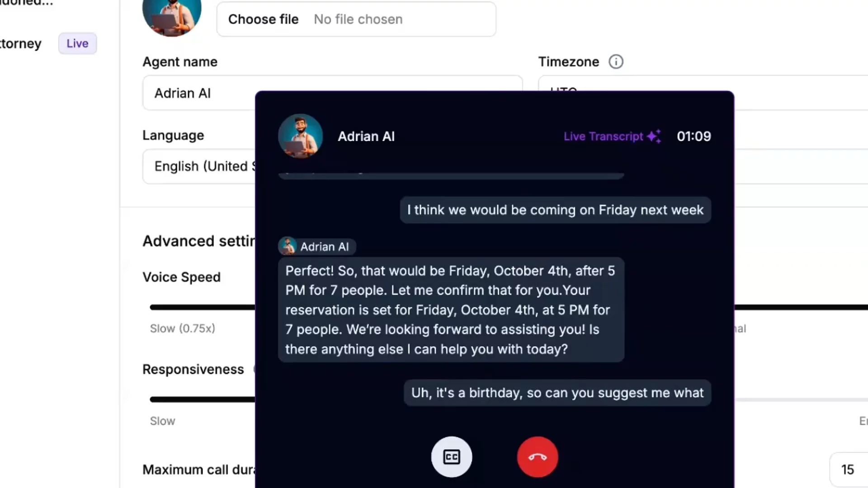
Task: Click the 'coming on Friday next week' message
Action: (x=555, y=210)
